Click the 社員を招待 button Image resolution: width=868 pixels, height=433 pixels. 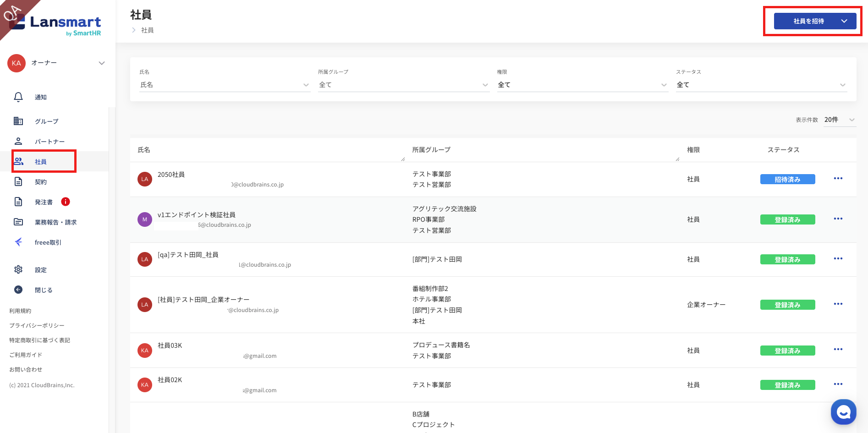click(808, 21)
